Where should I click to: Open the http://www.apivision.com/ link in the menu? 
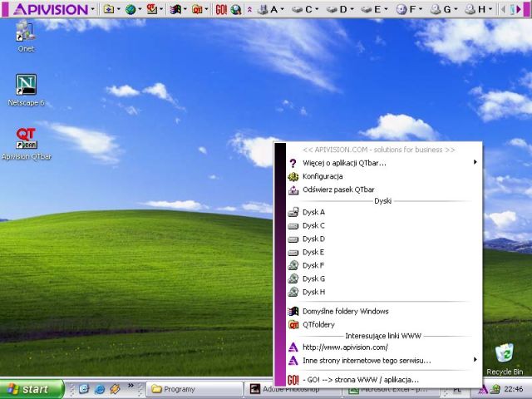point(384,347)
